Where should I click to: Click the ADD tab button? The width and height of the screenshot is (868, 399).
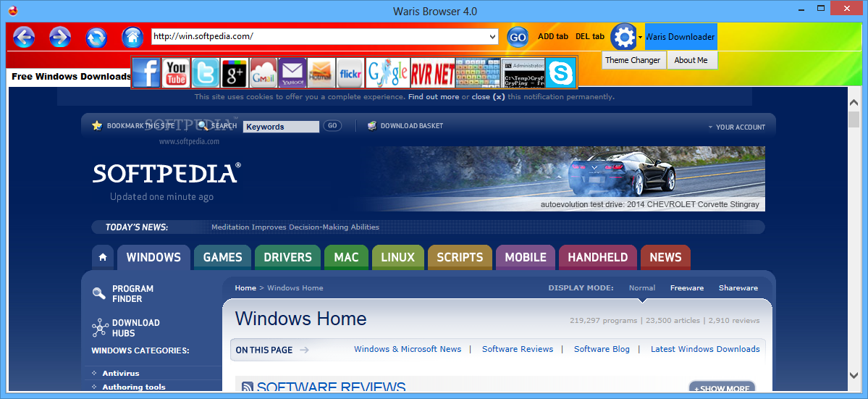pyautogui.click(x=553, y=36)
